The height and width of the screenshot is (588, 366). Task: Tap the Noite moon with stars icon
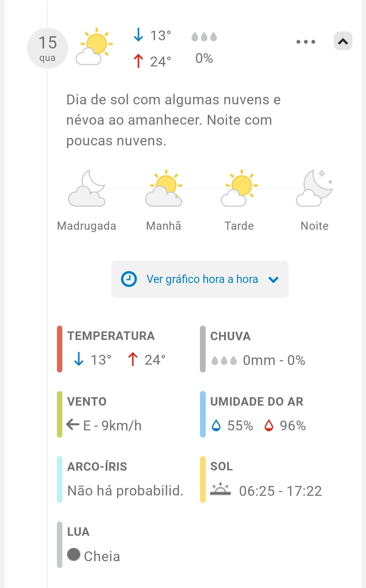[x=314, y=188]
